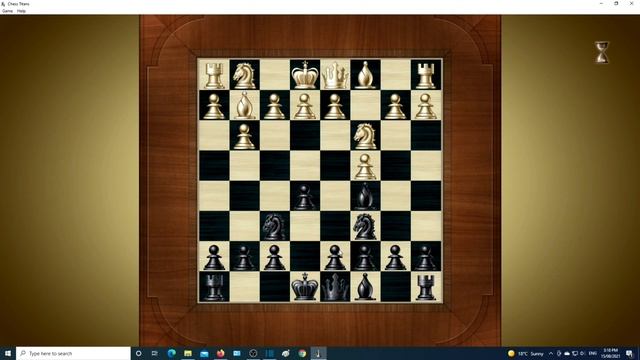640x360 pixels.
Task: Select the white pawn on b2
Action: coord(395,105)
